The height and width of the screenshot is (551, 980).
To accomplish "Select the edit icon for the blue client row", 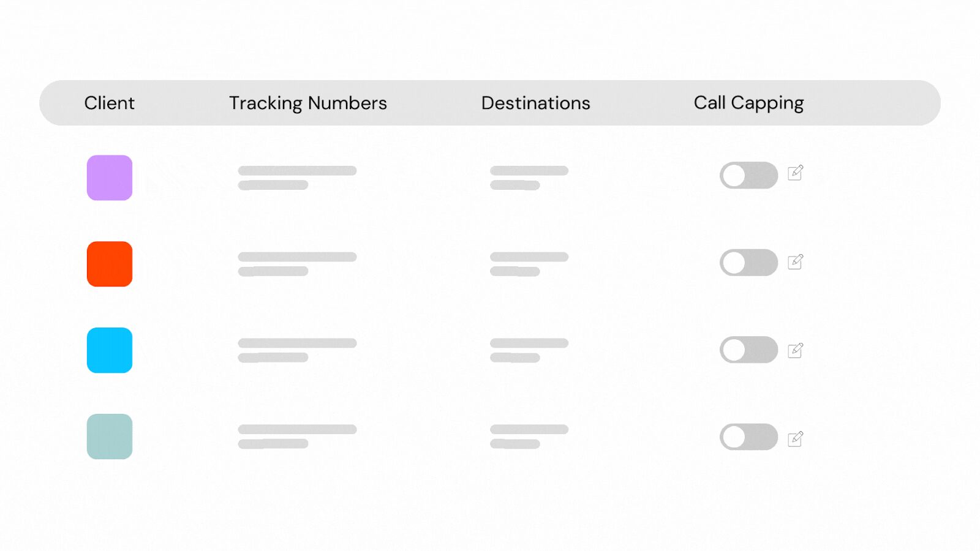I will click(796, 350).
